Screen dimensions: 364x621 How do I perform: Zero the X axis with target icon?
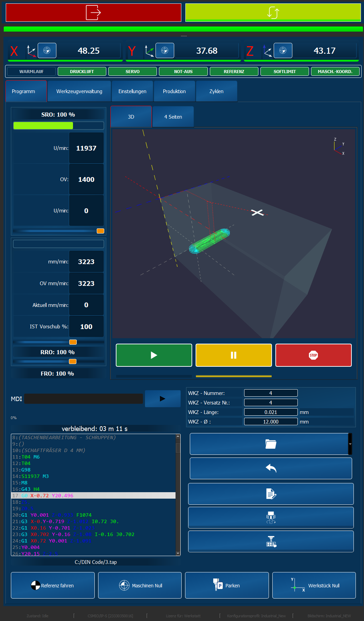pos(47,50)
